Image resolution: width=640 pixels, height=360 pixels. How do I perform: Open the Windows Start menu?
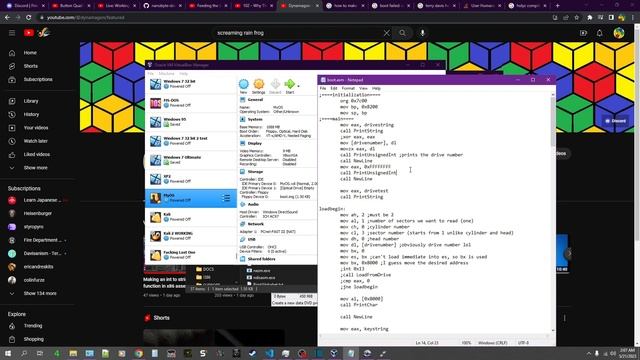click(7, 353)
